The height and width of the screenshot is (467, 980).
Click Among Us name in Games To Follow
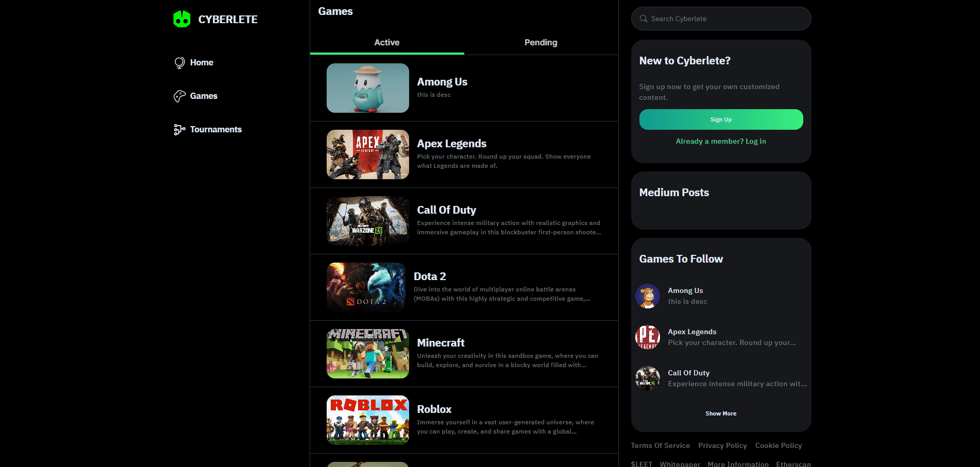coord(685,291)
